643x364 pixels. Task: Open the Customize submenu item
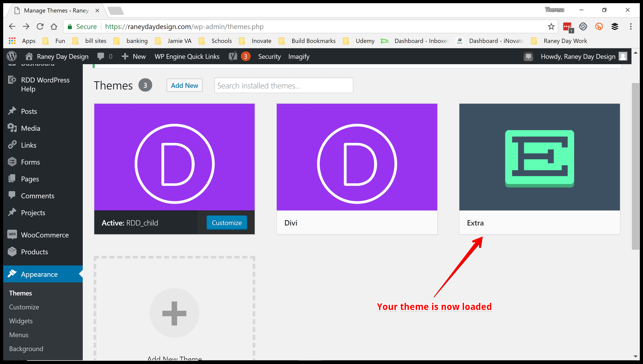[x=24, y=307]
